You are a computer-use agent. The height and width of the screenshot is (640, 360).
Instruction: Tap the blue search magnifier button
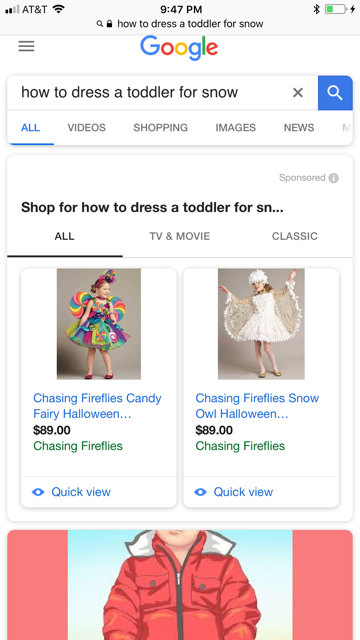pos(335,93)
